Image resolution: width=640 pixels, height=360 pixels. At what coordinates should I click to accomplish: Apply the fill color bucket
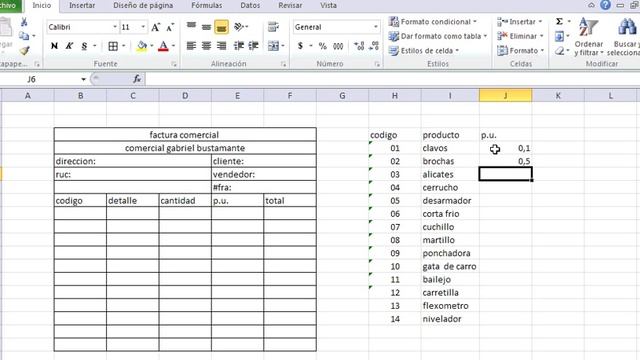tap(142, 46)
